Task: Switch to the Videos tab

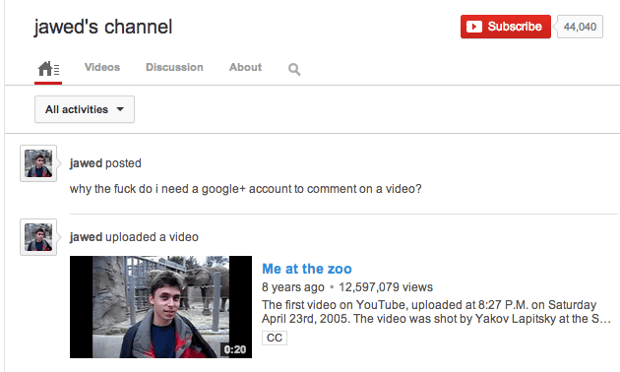Action: tap(102, 67)
